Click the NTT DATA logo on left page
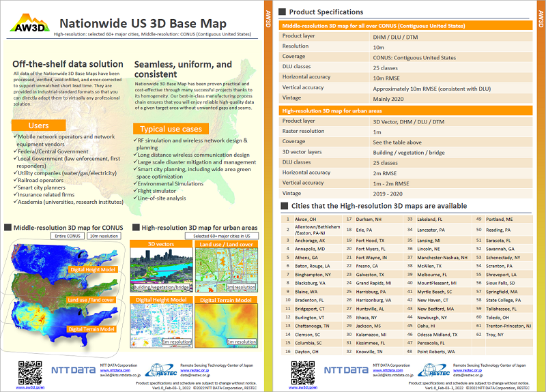This screenshot has height=392, width=546. (74, 372)
